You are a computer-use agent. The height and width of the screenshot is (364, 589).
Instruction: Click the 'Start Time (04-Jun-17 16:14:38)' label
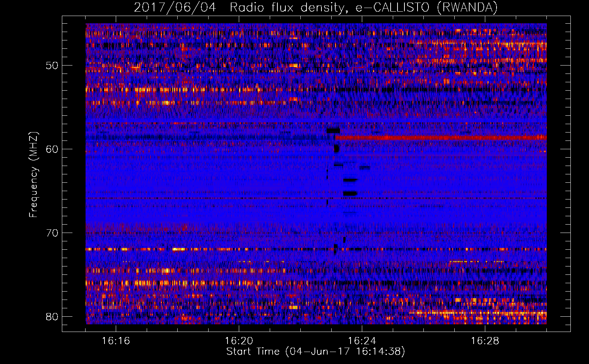pyautogui.click(x=316, y=352)
